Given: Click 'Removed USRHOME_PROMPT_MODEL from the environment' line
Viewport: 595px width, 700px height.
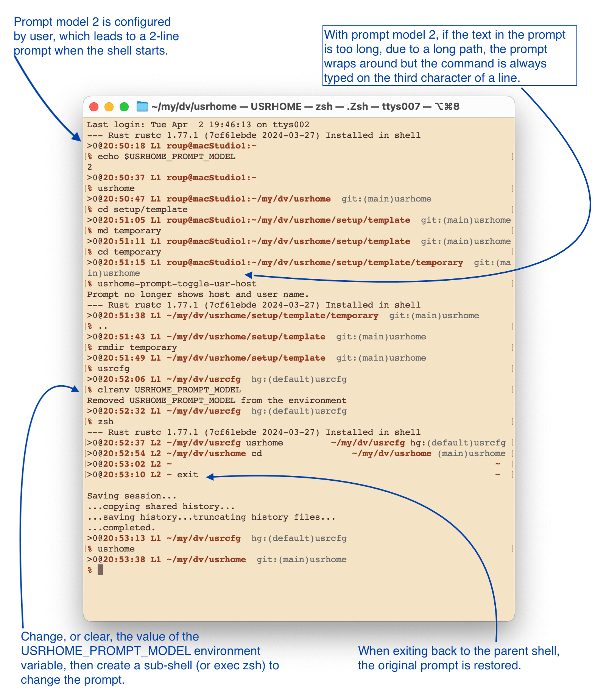Looking at the screenshot, I should coord(217,400).
